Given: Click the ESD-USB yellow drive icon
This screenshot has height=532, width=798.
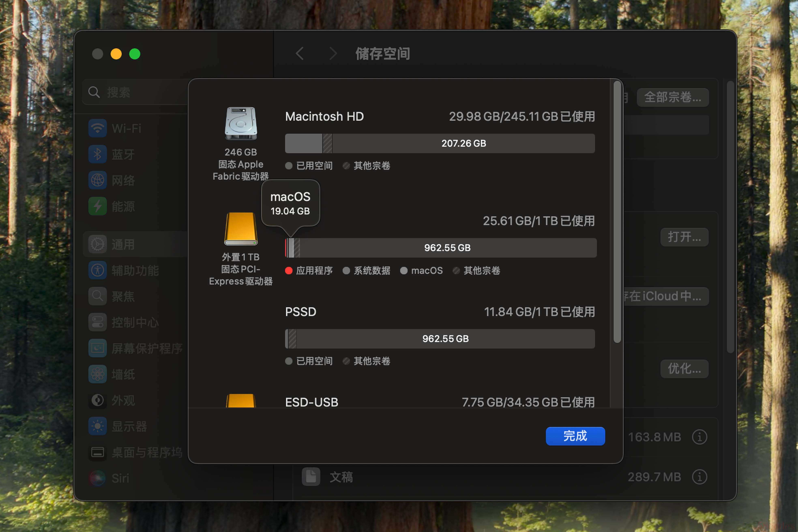Looking at the screenshot, I should coord(240,401).
